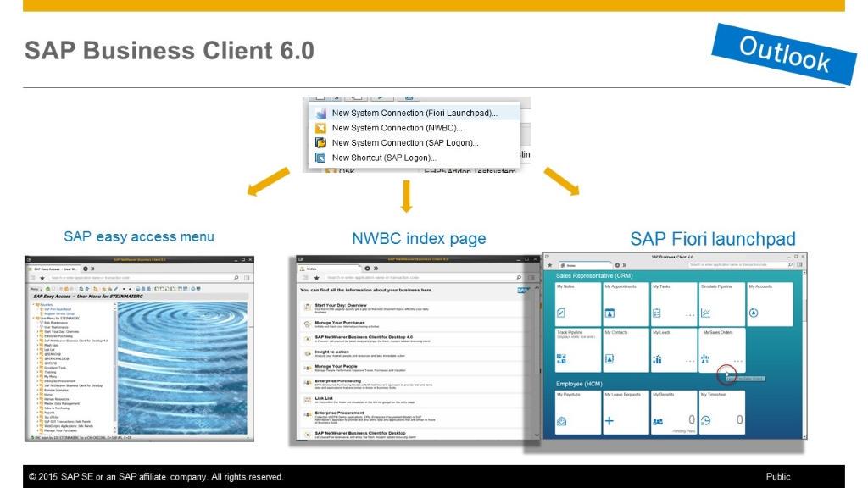Open the My Notes tile in Fiori launchpad
This screenshot has height=488, width=868.
coord(578,304)
